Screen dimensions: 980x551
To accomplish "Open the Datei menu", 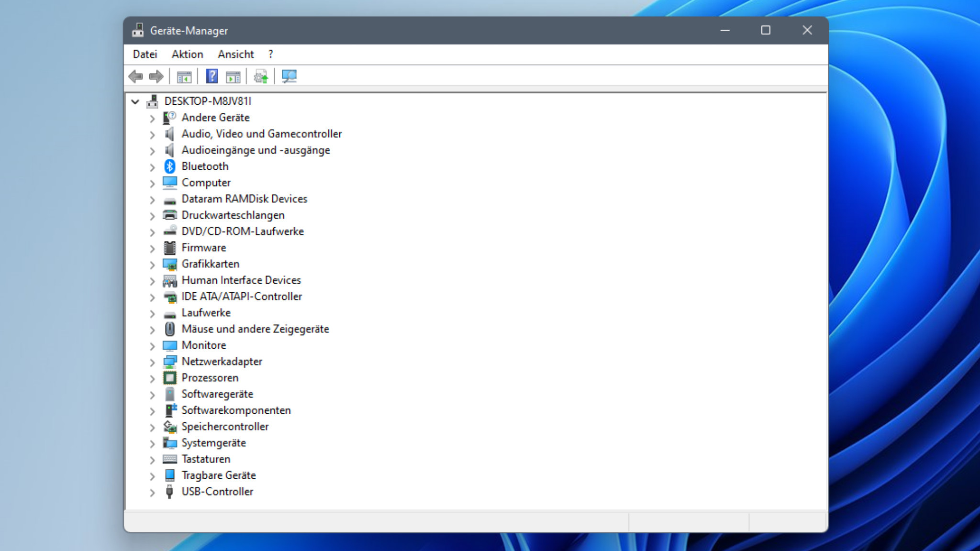I will coord(144,54).
